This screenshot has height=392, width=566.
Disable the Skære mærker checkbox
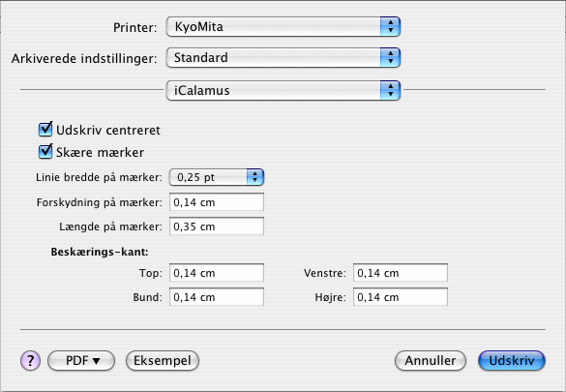coord(45,152)
